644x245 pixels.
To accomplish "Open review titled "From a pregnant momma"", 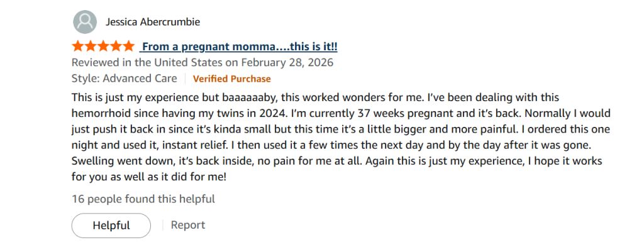I will (x=209, y=46).
